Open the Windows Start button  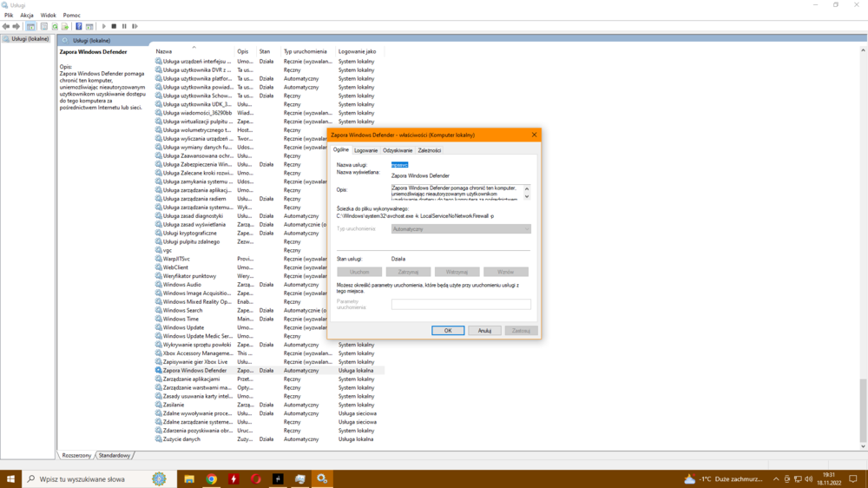click(x=10, y=479)
